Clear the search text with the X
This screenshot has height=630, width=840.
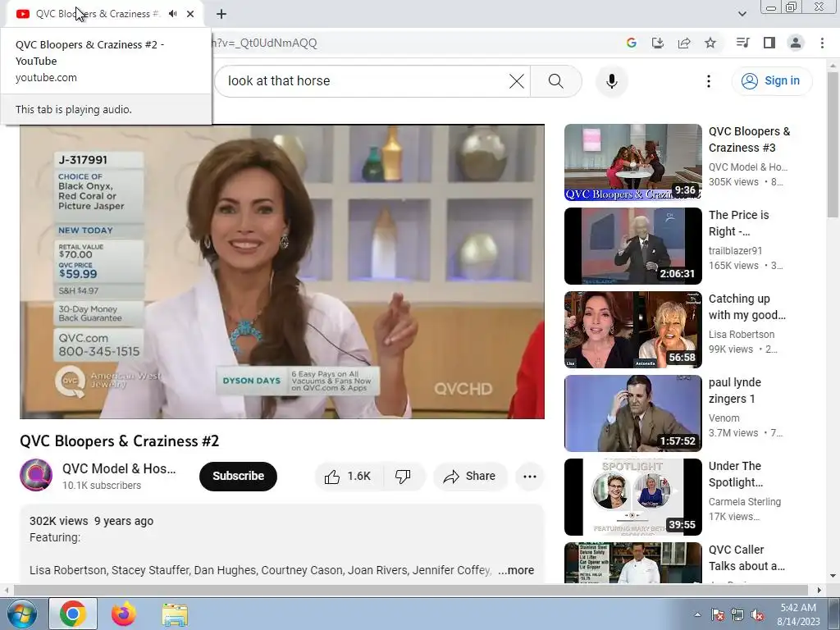tap(517, 81)
